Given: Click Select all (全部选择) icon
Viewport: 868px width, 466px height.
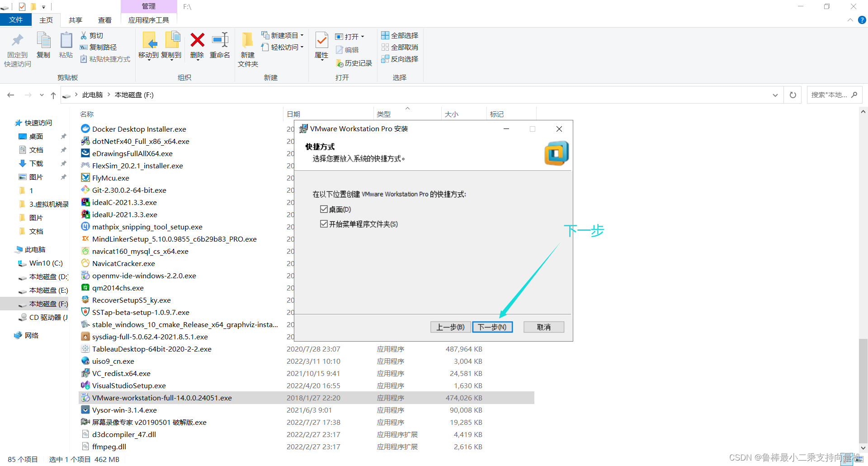Looking at the screenshot, I should (385, 35).
